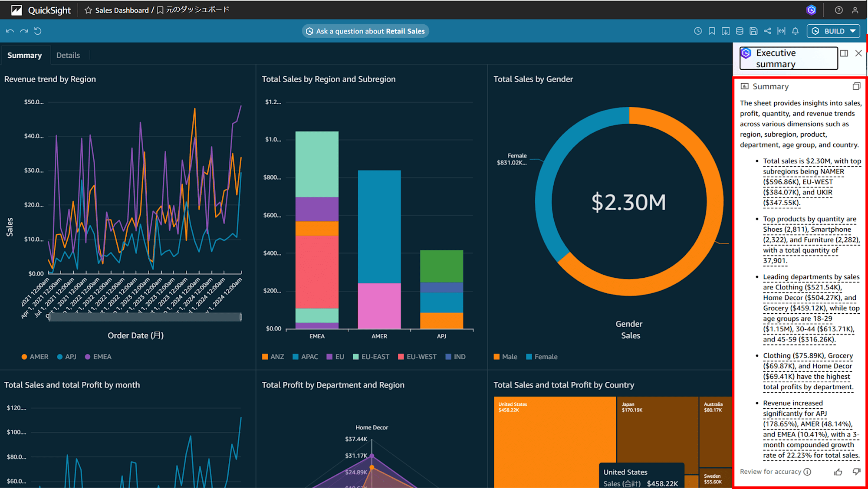Viewport: 868px width, 489px height.
Task: Click the Review for accuracy text
Action: click(x=770, y=472)
